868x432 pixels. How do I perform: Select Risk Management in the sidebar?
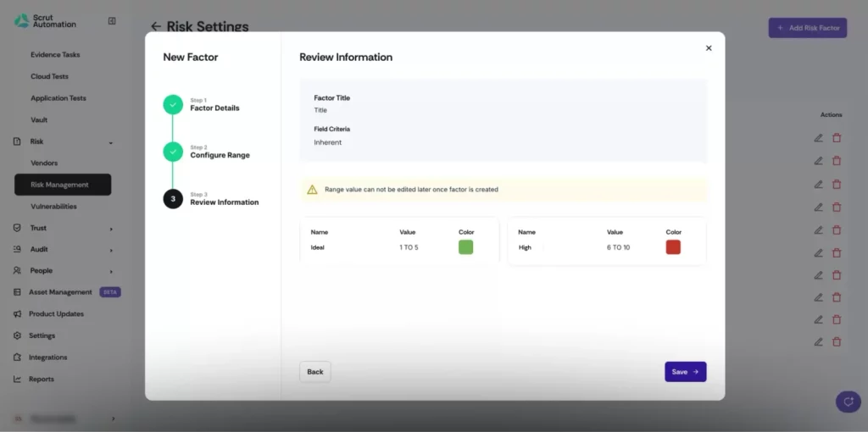pos(63,185)
